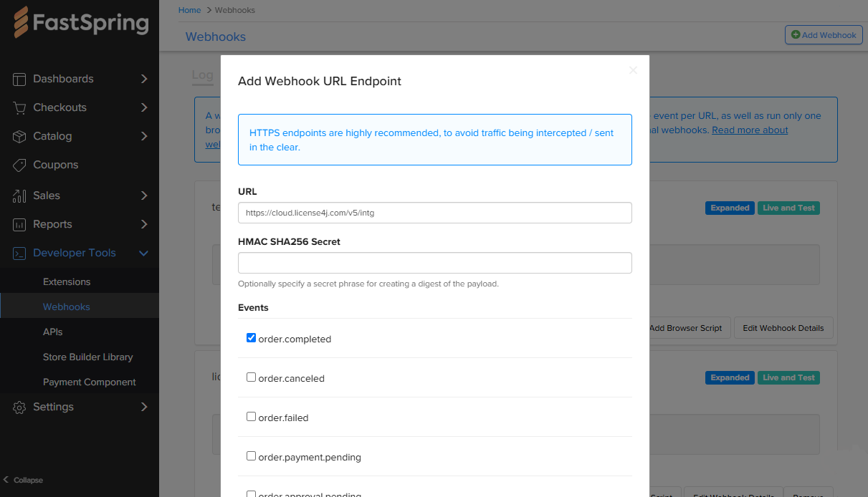Image resolution: width=868 pixels, height=497 pixels.
Task: Click the Add Browser Script button
Action: click(686, 328)
